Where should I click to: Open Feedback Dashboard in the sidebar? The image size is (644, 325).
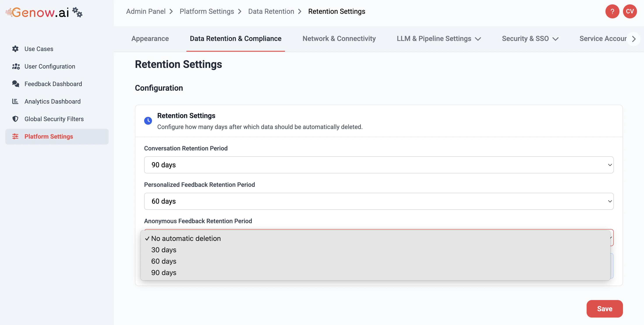click(x=57, y=84)
